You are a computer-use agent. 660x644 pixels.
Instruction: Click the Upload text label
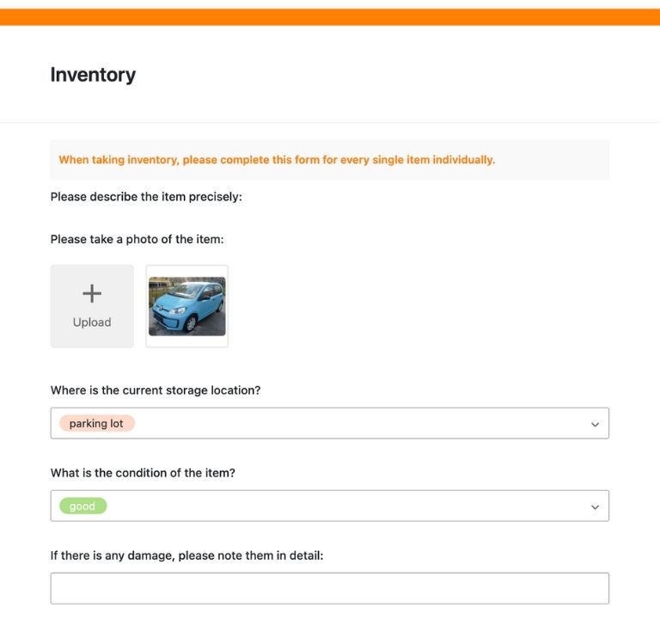[x=92, y=322]
